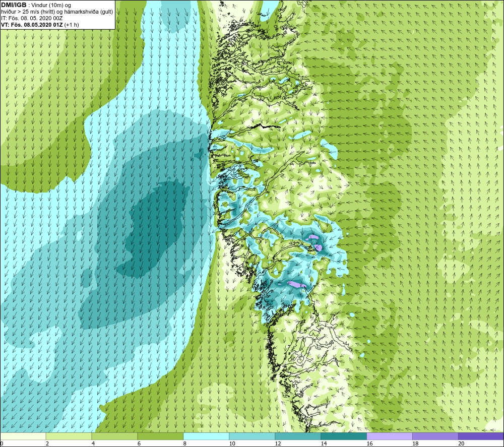This screenshot has width=504, height=447.
Task: Click the "DMI/IGB : Vindur (10m) og" title line
Action: pyautogui.click(x=36, y=5)
